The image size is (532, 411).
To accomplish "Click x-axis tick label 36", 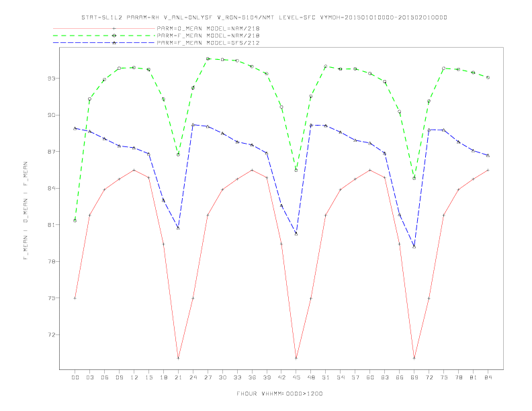I will tap(252, 377).
